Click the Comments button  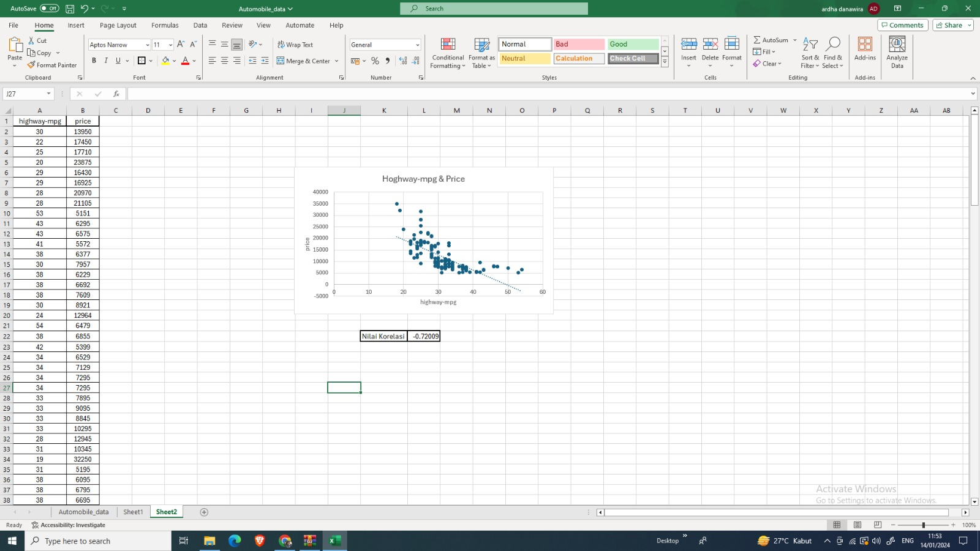(902, 25)
